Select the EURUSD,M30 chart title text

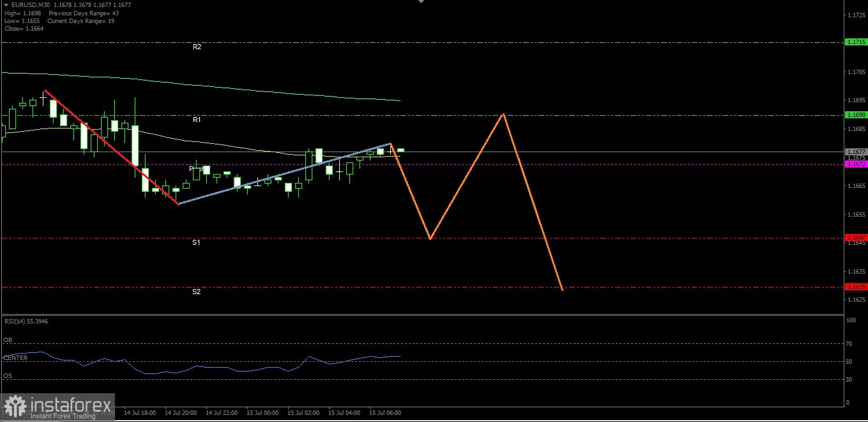(x=31, y=4)
